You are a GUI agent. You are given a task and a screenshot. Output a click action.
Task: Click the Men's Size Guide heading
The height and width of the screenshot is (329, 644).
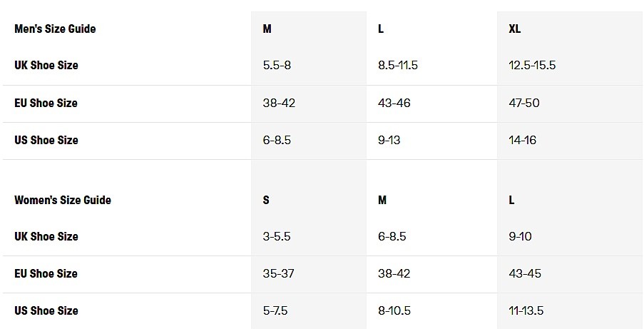click(55, 29)
